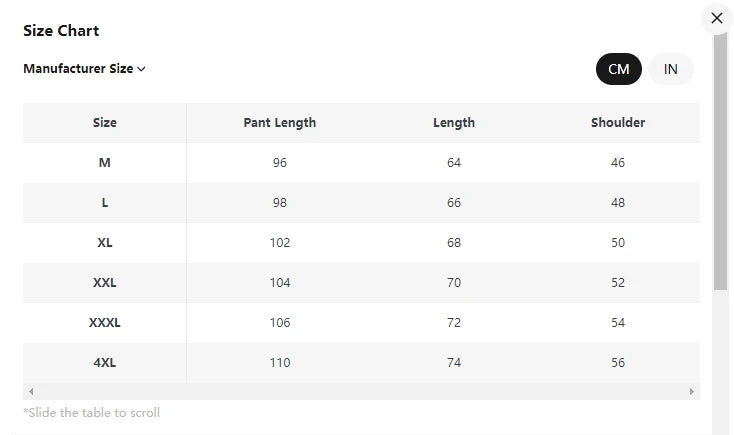This screenshot has width=734, height=435.
Task: Open the Manufacturer Size dropdown
Action: click(84, 69)
